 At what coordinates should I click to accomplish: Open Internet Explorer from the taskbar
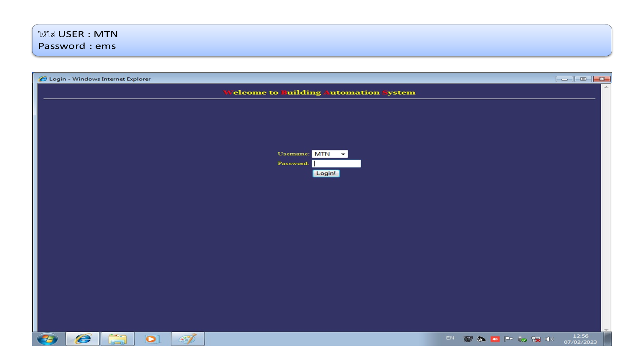coord(83,339)
